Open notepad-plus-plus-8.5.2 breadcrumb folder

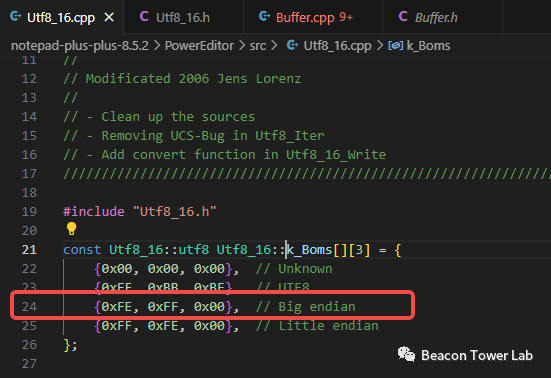(x=80, y=46)
